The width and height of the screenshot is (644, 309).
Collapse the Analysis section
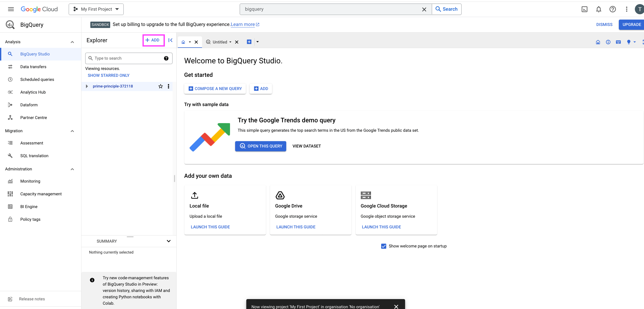pyautogui.click(x=72, y=42)
